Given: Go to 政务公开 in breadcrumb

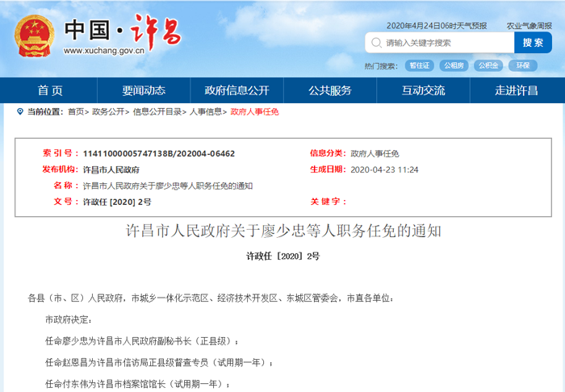Looking at the screenshot, I should pyautogui.click(x=108, y=112).
